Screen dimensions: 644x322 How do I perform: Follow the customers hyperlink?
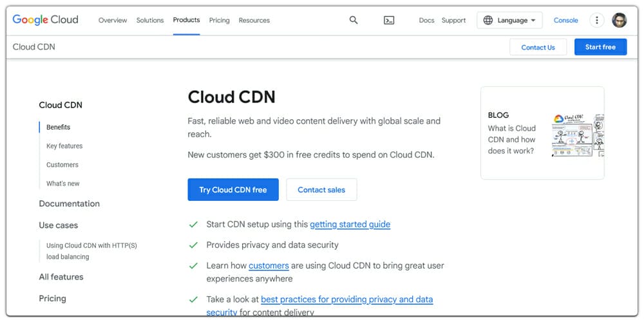[269, 266]
